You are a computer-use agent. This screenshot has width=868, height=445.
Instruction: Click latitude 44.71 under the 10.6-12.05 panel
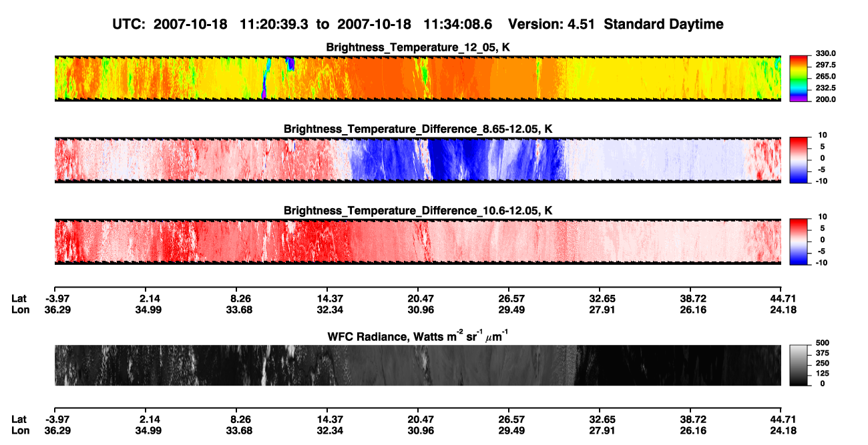[783, 298]
